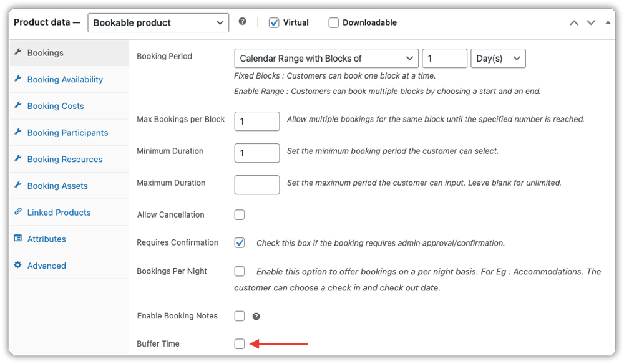Click the list icon beside Attributes
The height and width of the screenshot is (364, 624).
click(x=18, y=239)
